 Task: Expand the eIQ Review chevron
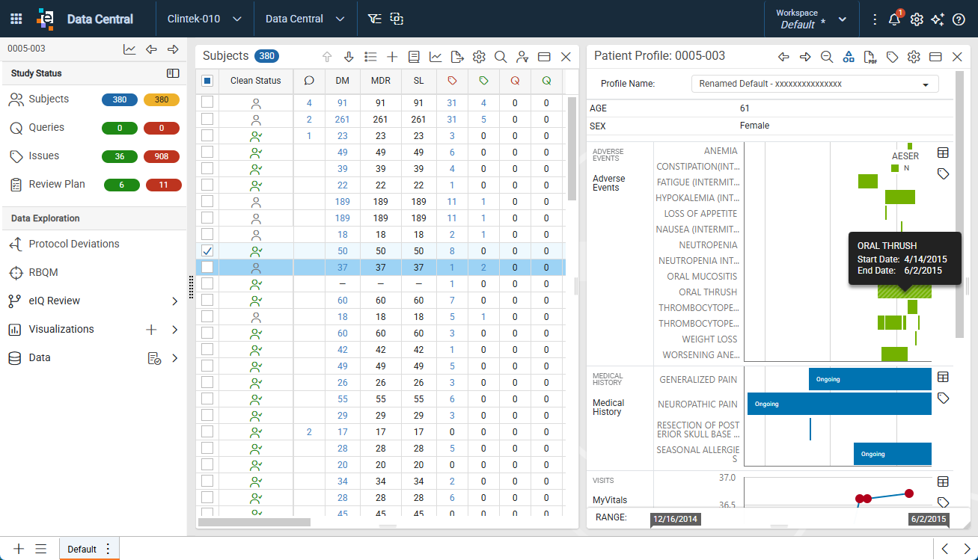tap(175, 301)
